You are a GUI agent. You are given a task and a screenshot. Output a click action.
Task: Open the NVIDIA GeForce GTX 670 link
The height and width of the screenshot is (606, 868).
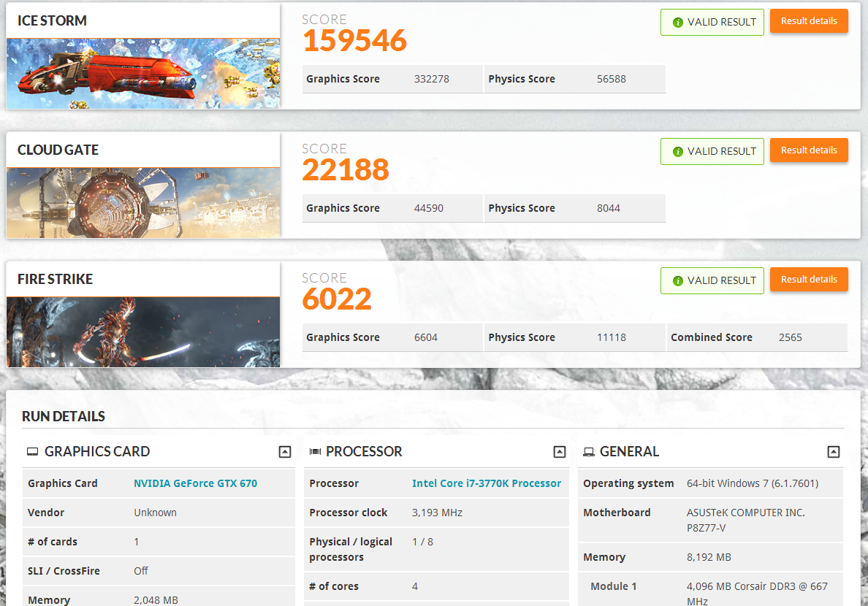[195, 483]
